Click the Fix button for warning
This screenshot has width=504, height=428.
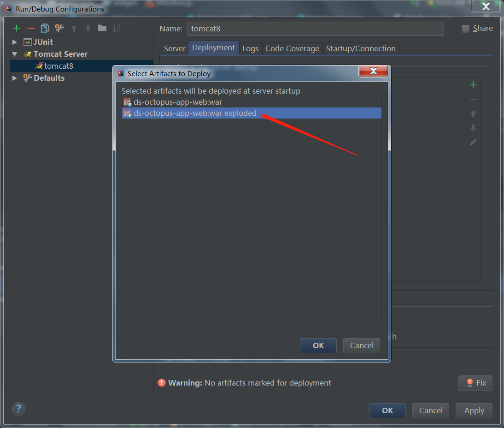(x=475, y=383)
